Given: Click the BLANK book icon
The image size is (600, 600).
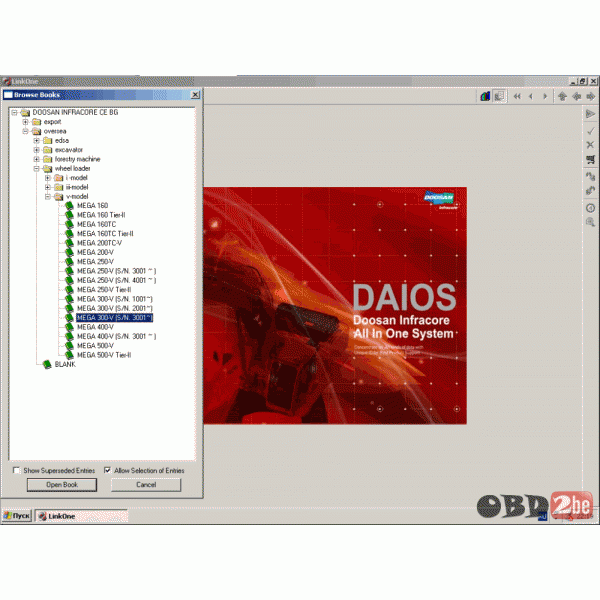Looking at the screenshot, I should point(47,365).
